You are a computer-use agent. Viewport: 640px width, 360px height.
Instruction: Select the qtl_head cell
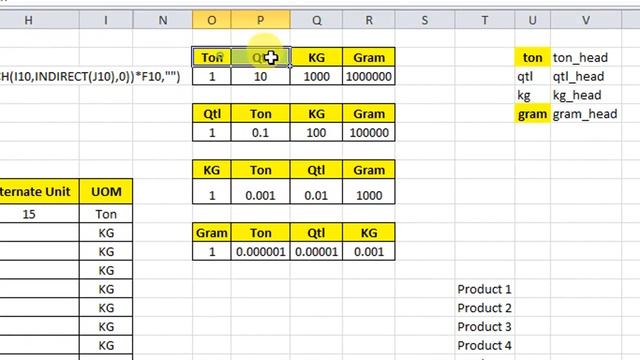click(x=586, y=76)
